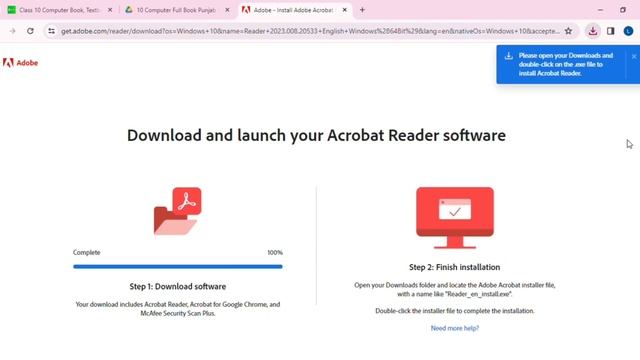This screenshot has width=640, height=360.
Task: Click the 100% progress value
Action: click(x=275, y=253)
